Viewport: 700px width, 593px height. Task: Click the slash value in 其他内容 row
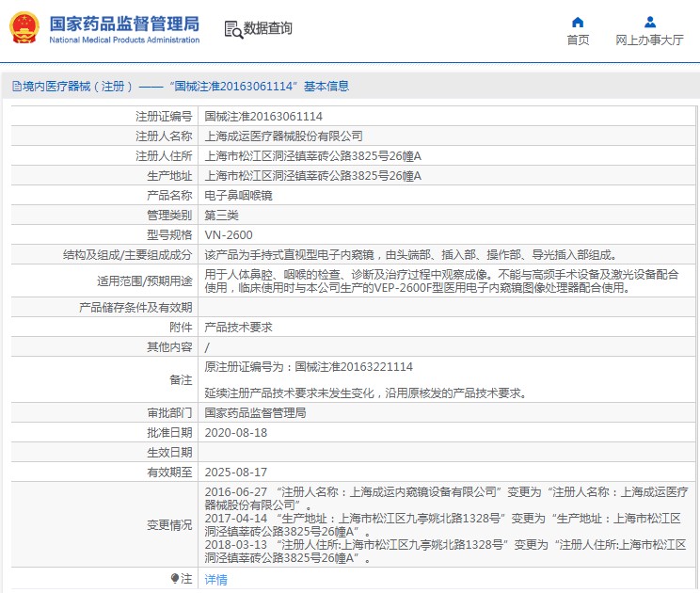point(207,347)
